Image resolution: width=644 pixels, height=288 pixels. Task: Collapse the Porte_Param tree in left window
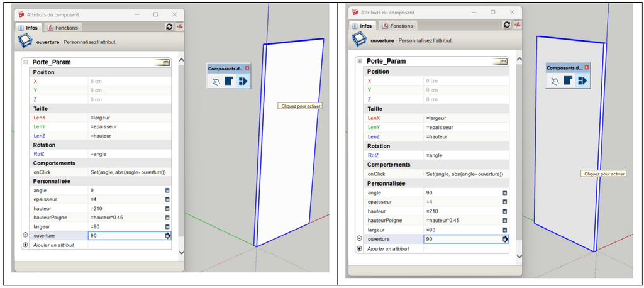point(25,62)
